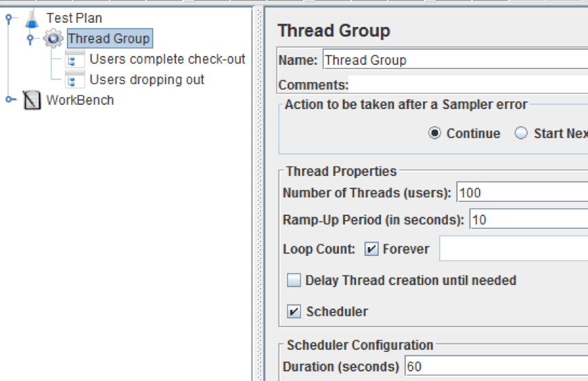This screenshot has height=381, width=588.
Task: Uncheck the Scheduler checkbox
Action: pos(293,311)
